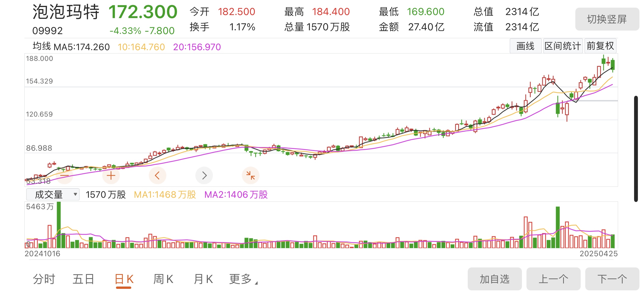The image size is (644, 298).
Task: Click the 188.000 price axis label
Action: (39, 59)
